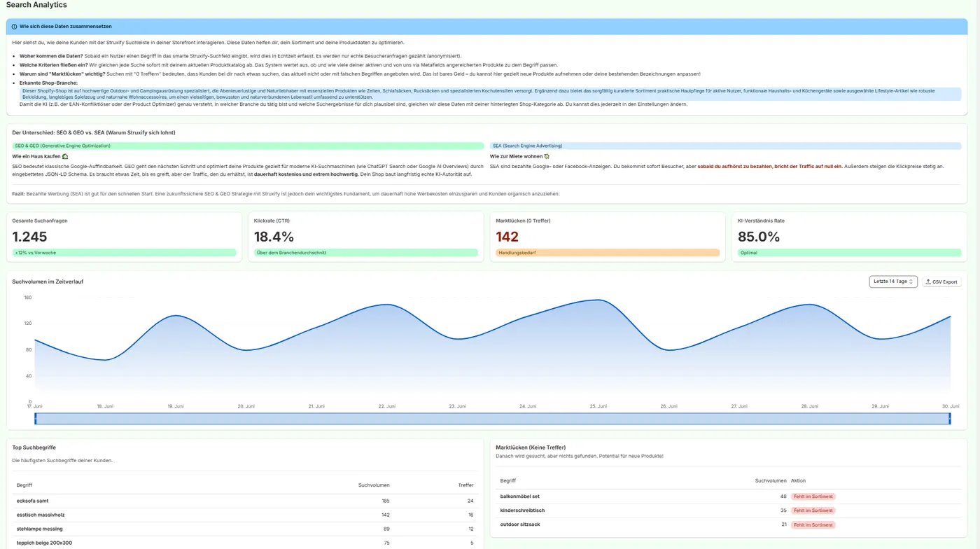980x549 pixels.
Task: Select the "SEA (Search Engine Advertising)" tag
Action: [726, 146]
